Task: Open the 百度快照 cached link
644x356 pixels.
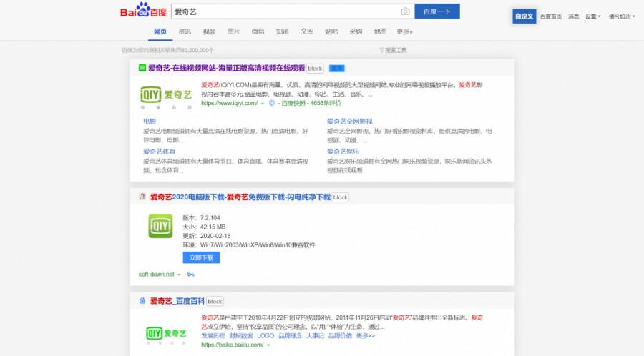Action: 293,104
